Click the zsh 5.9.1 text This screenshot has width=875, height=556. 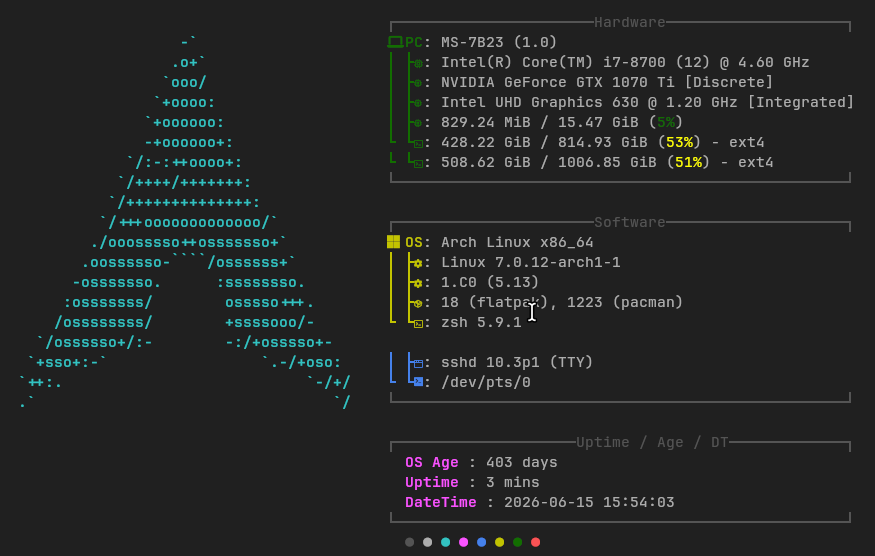click(481, 323)
